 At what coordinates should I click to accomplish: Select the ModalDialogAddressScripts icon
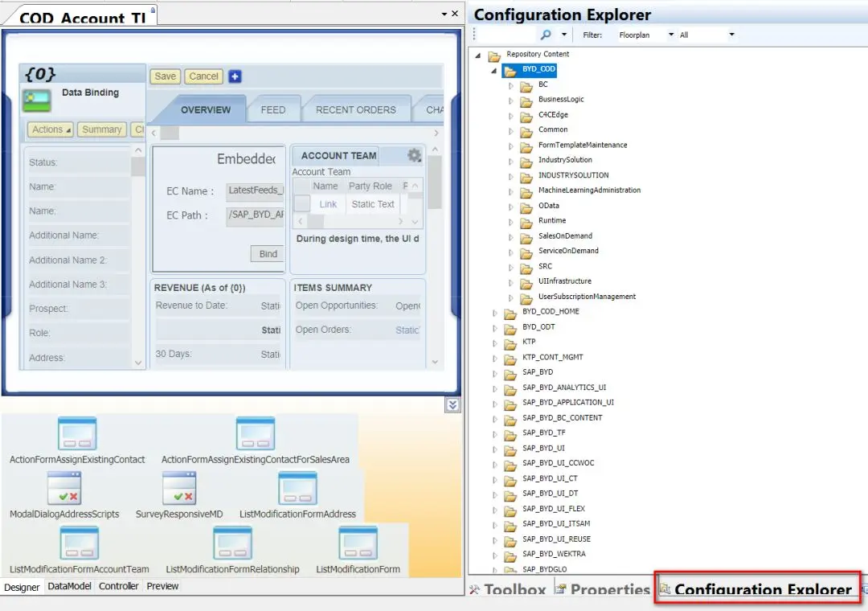coord(64,487)
